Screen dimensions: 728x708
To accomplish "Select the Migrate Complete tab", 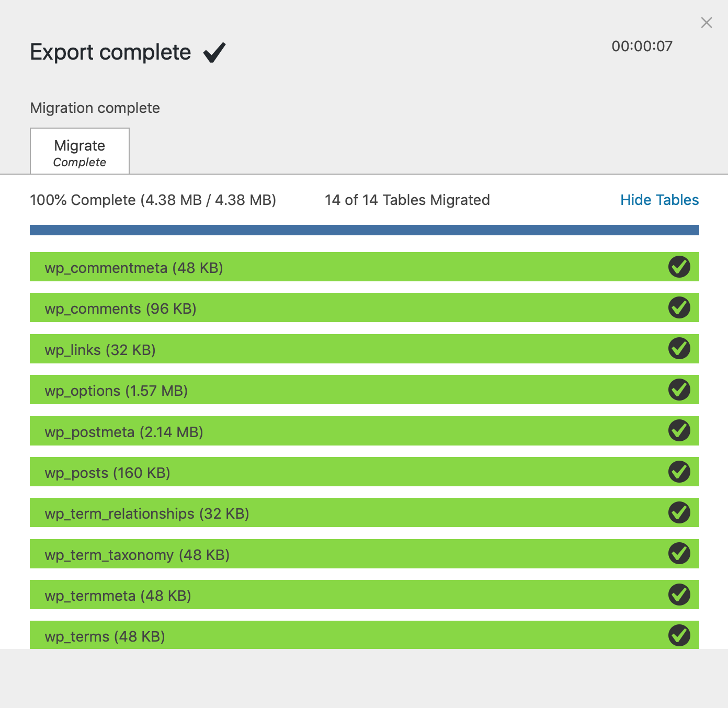I will (x=79, y=152).
